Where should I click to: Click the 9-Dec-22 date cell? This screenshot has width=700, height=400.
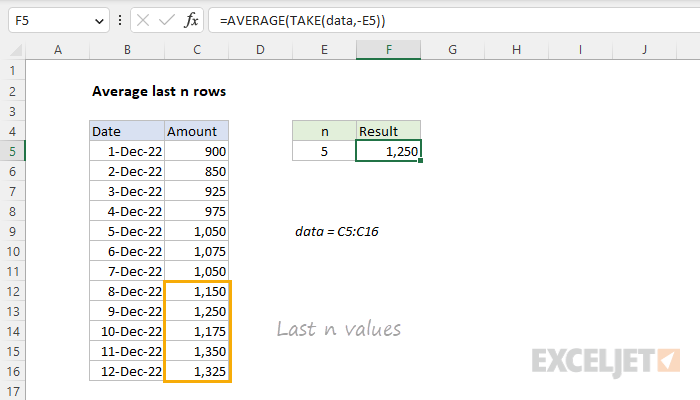(x=127, y=311)
